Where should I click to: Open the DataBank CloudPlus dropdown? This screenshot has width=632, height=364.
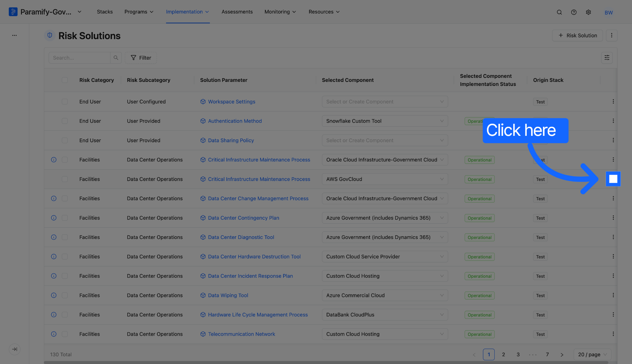[x=385, y=314]
